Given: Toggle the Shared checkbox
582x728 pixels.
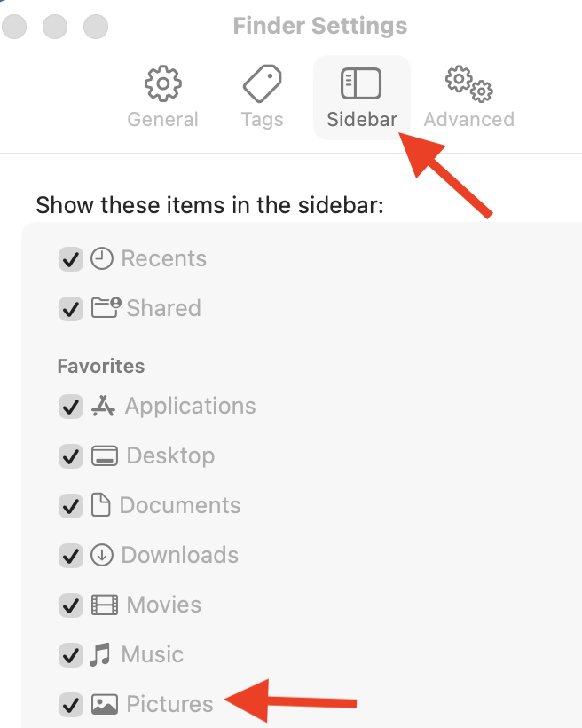Looking at the screenshot, I should pos(70,309).
